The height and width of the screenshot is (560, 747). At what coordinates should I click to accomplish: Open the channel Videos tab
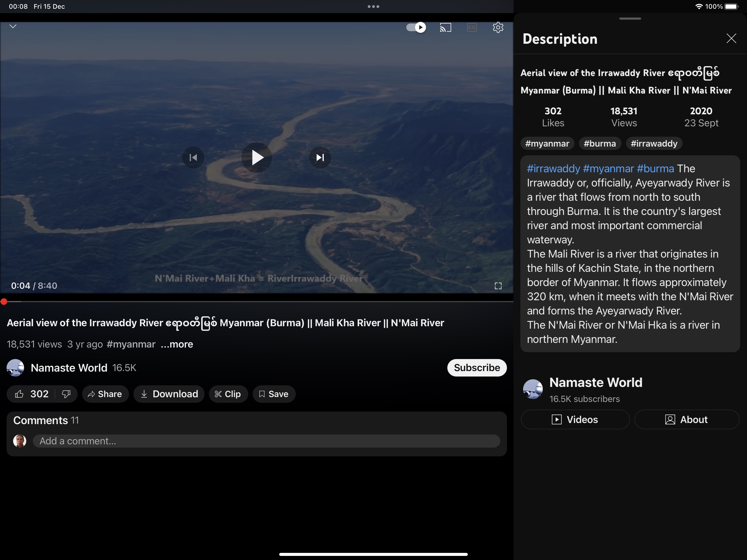(x=575, y=419)
